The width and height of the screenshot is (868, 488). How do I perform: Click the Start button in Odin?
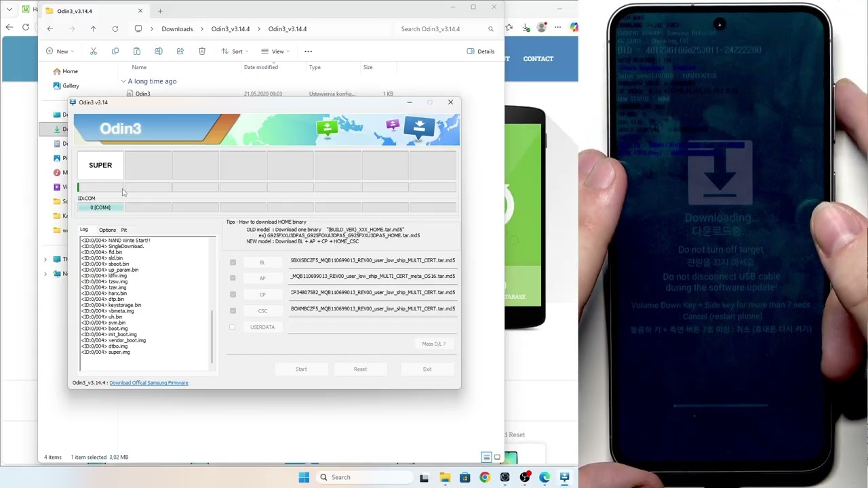coord(301,369)
